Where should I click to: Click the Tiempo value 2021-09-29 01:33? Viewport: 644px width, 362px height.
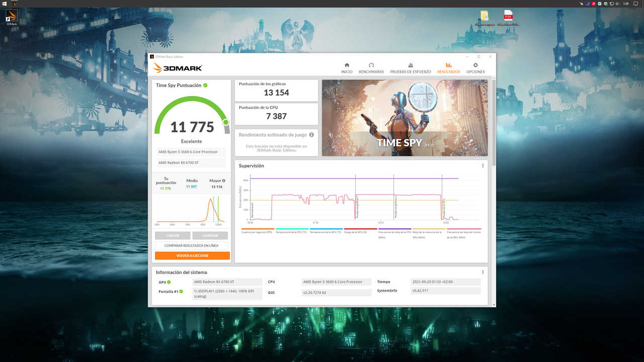coord(445,282)
